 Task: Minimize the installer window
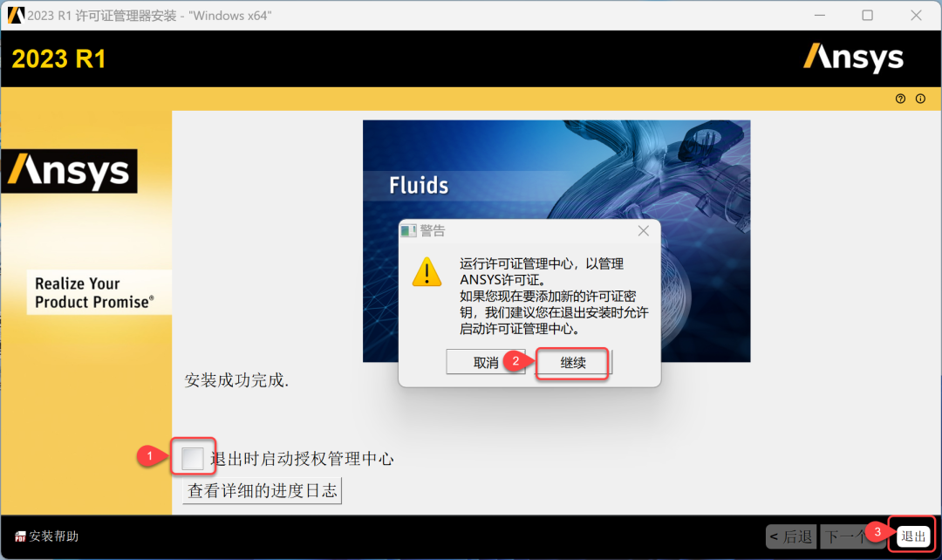[x=819, y=15]
